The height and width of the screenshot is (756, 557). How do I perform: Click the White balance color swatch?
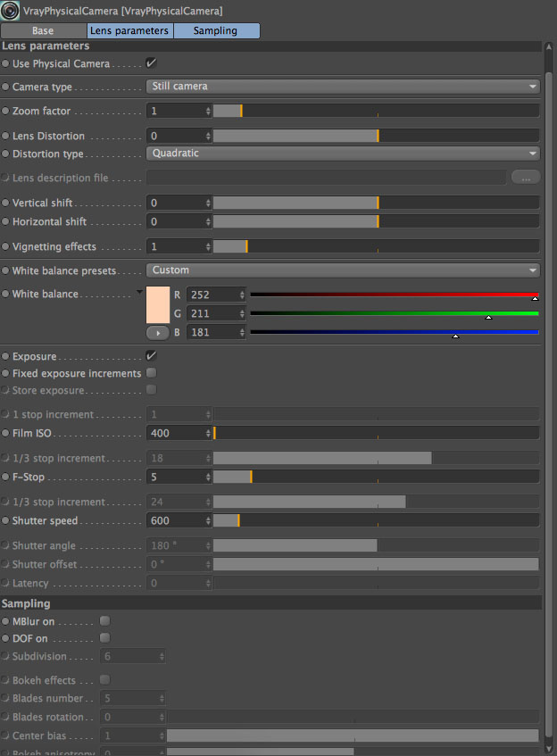click(158, 304)
